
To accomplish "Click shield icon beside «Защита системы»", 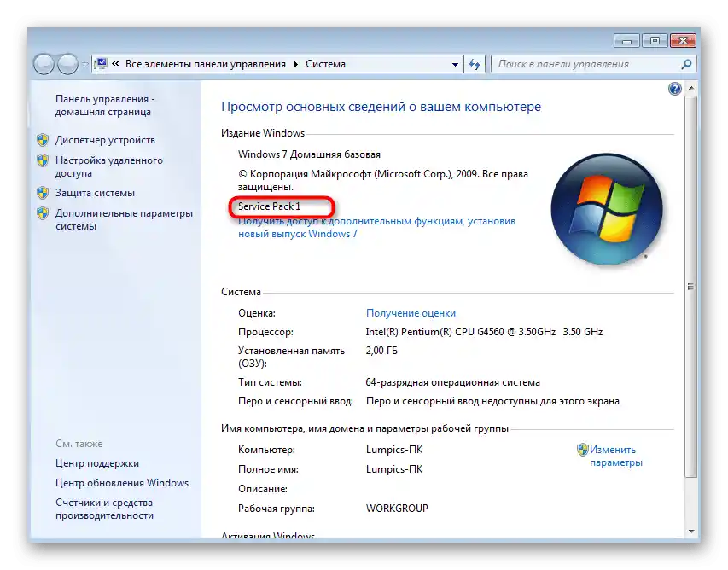I will 43,193.
